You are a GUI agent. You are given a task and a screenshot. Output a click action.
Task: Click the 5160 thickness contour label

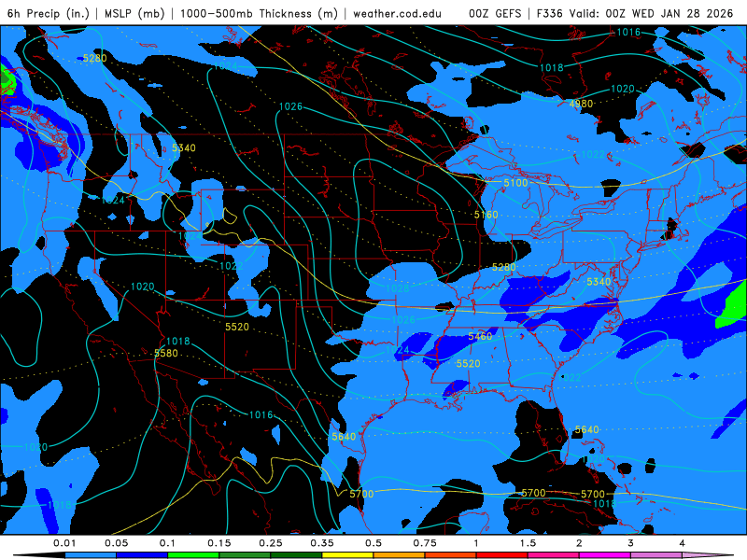coord(486,215)
